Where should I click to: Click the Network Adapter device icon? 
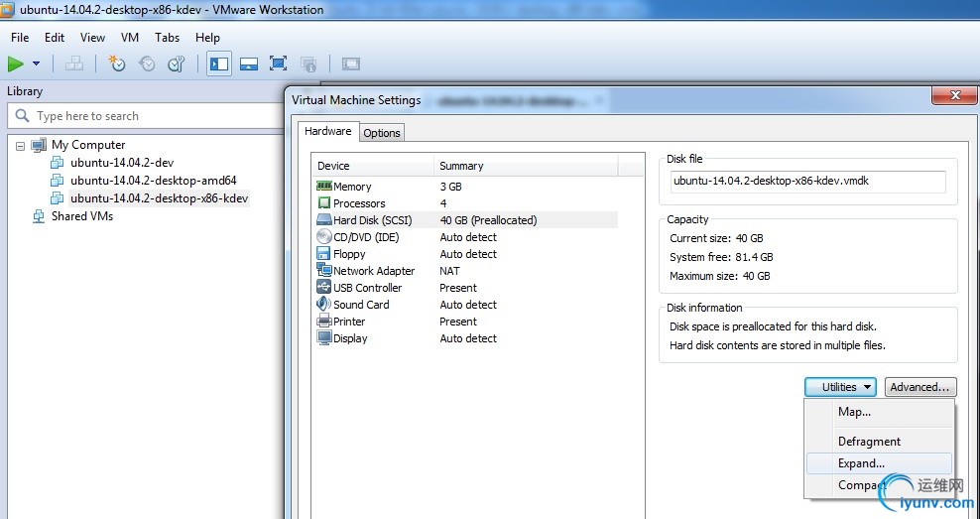[x=323, y=270]
